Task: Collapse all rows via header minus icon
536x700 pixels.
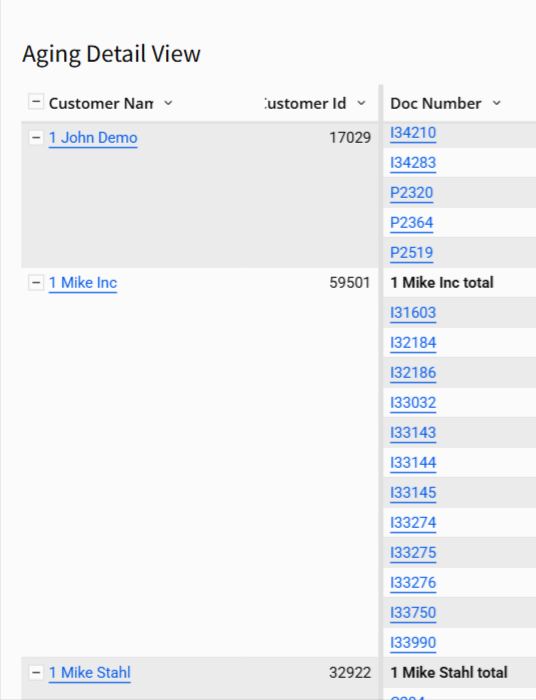Action: click(36, 101)
